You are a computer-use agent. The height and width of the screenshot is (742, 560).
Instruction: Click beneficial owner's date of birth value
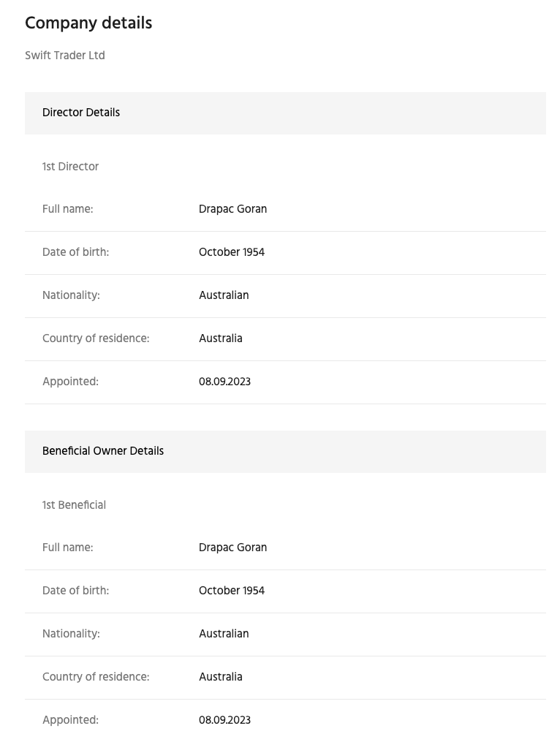232,591
